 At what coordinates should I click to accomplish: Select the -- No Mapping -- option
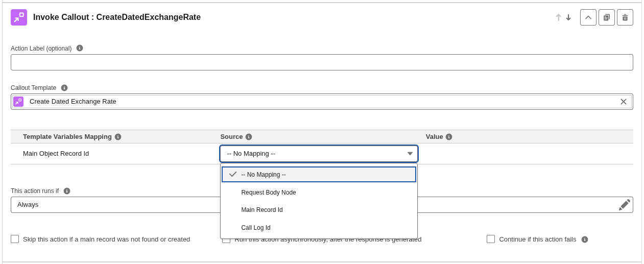[x=319, y=174]
